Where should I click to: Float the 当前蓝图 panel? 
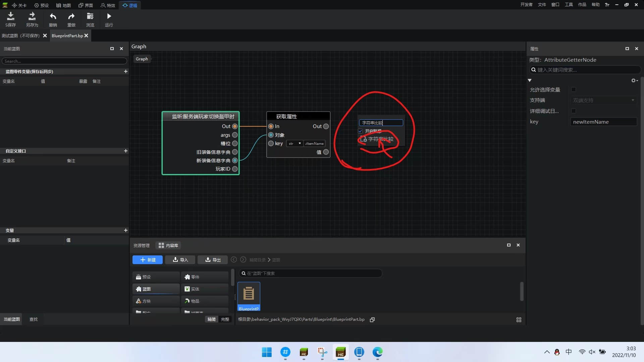(112, 49)
